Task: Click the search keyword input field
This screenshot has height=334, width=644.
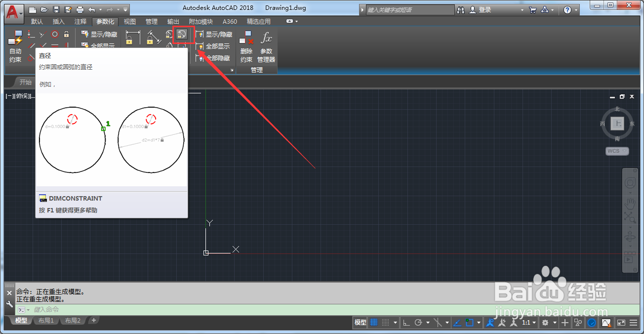Action: [410, 9]
